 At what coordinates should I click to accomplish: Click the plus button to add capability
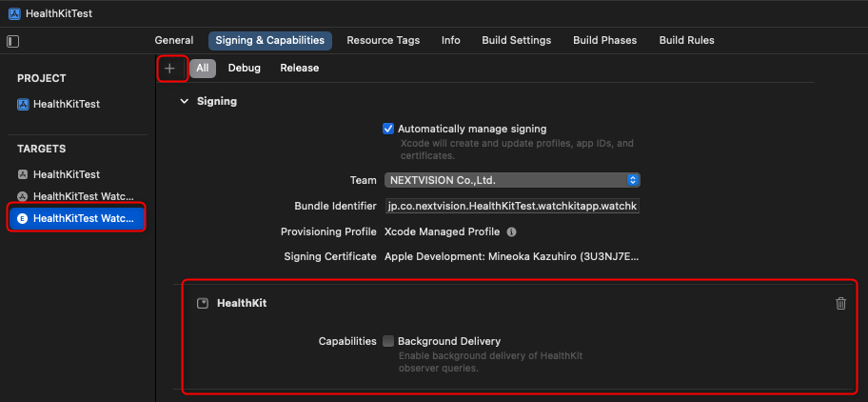170,69
